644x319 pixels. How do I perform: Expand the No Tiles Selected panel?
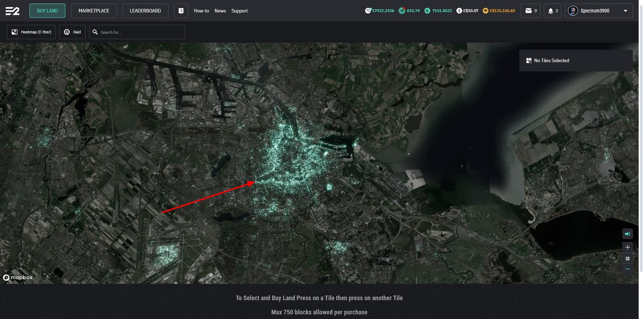tap(575, 61)
